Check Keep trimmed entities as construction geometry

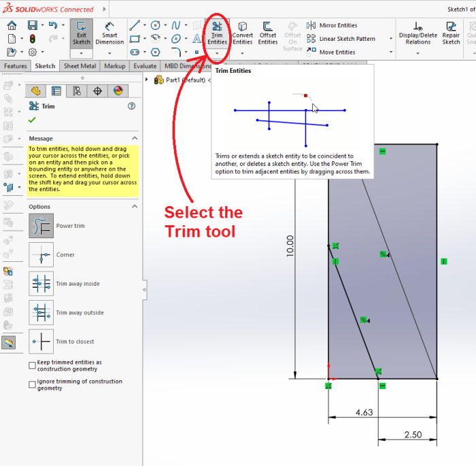tap(32, 365)
